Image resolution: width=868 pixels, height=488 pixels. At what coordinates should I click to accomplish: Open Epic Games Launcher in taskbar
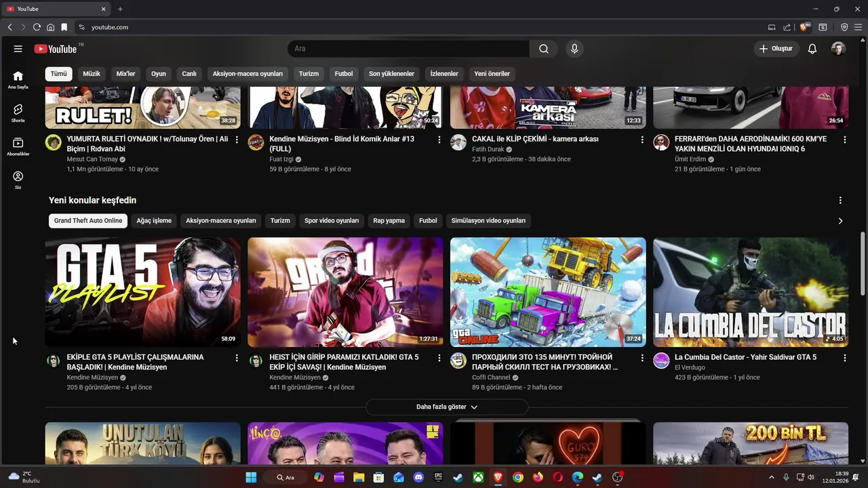pos(439,477)
